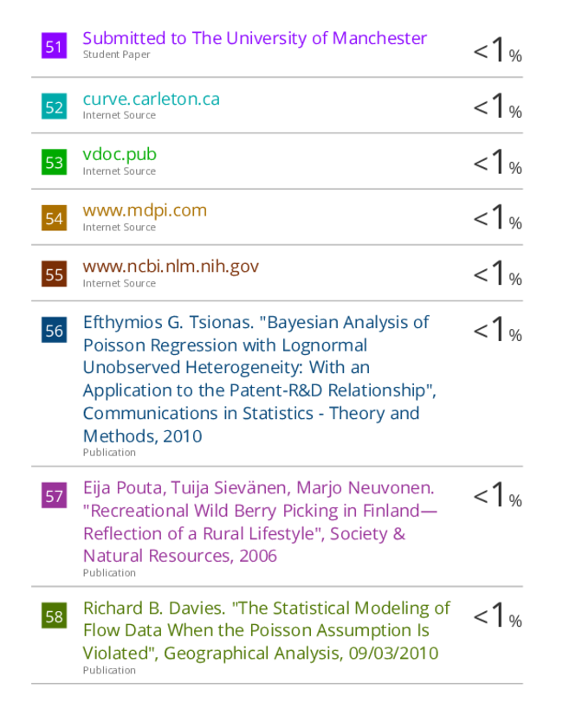
Task: Select the teal source badge numbered 52
Action: tap(54, 106)
